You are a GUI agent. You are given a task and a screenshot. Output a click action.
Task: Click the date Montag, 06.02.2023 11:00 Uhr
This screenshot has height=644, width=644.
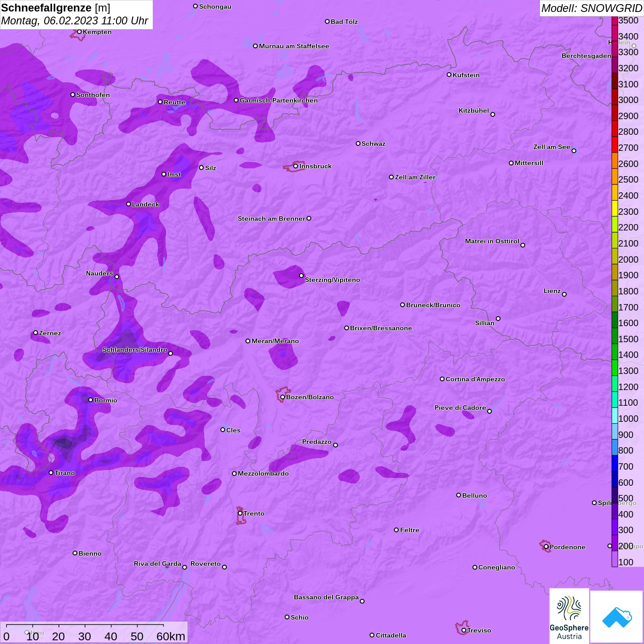[75, 21]
